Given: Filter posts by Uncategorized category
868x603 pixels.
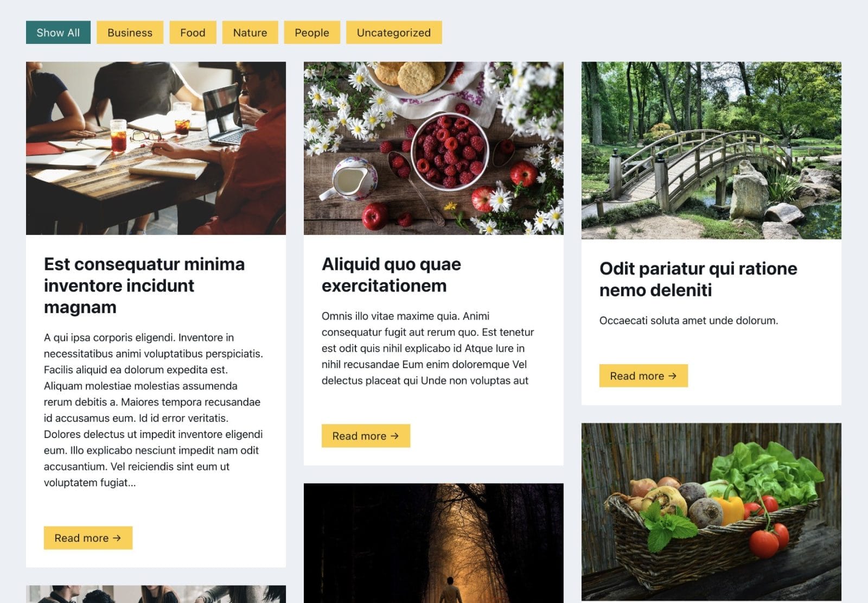Looking at the screenshot, I should (x=394, y=33).
